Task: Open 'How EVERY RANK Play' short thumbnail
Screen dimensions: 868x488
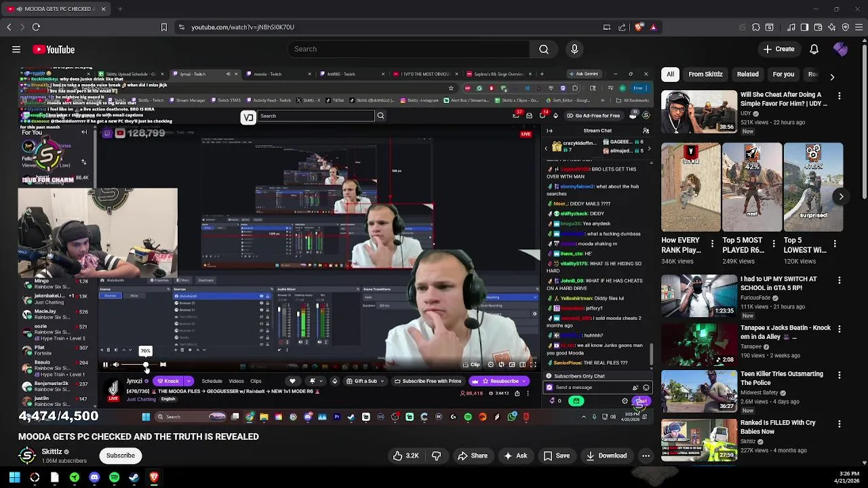Action: pos(691,187)
